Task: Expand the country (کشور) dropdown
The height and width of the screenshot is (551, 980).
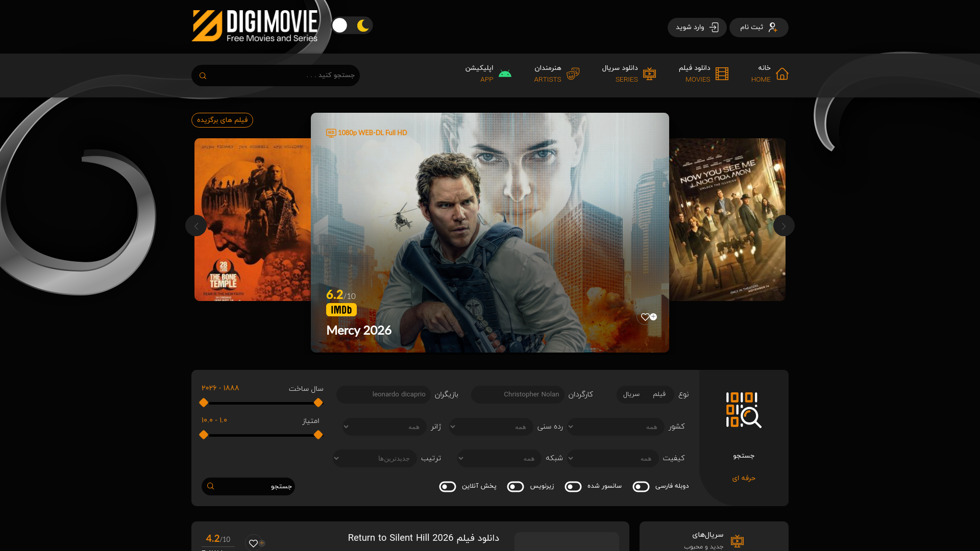Action: (616, 427)
